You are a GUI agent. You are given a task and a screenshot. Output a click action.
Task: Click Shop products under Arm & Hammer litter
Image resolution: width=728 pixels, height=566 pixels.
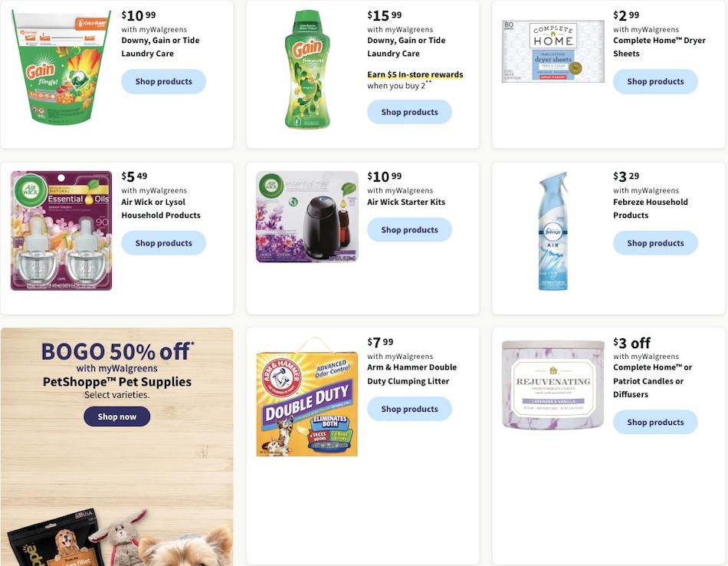tap(409, 409)
